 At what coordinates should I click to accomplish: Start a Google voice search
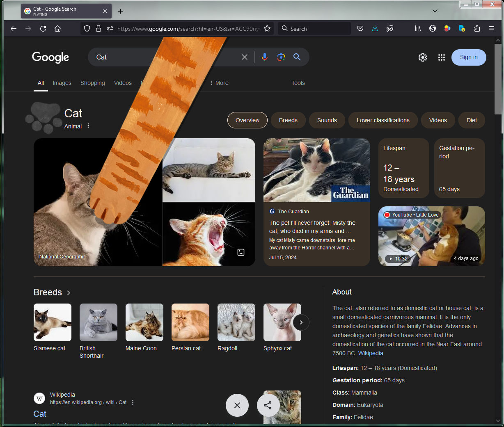(x=265, y=57)
